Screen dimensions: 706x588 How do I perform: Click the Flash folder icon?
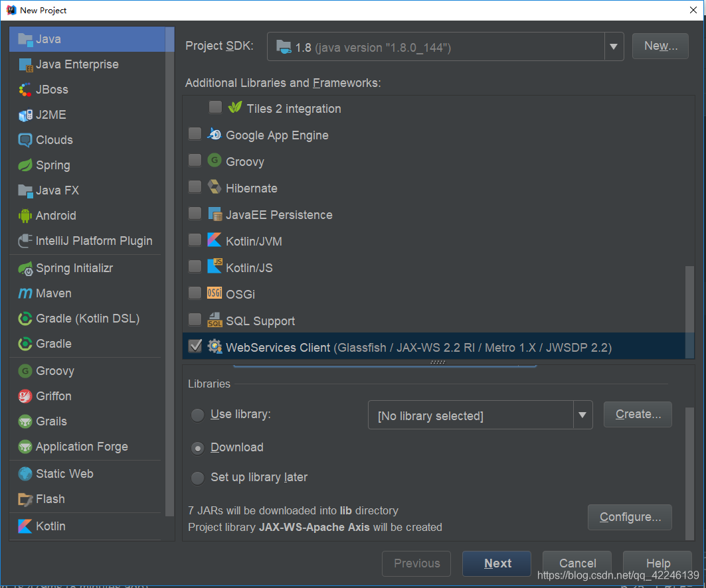pos(25,499)
